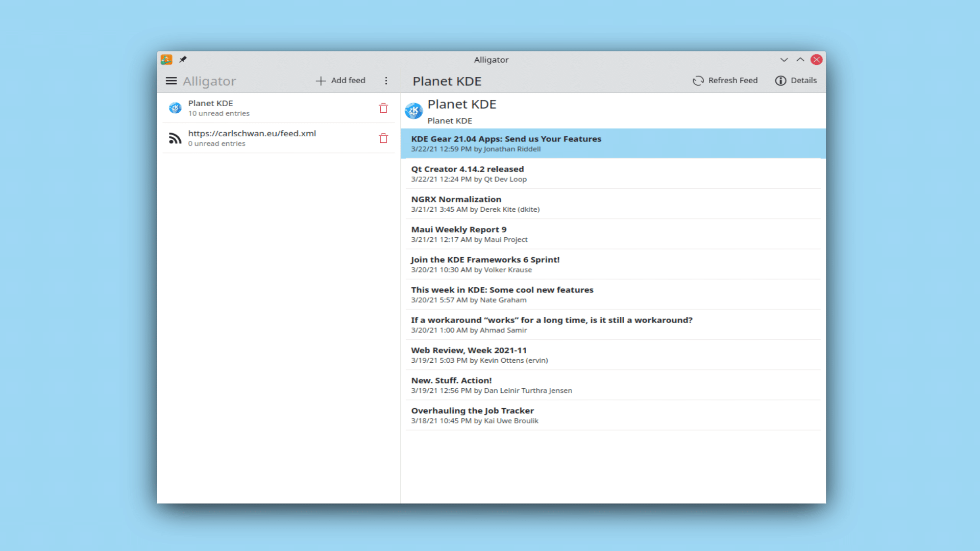Refresh the Planet KDE feed
Image resolution: width=980 pixels, height=551 pixels.
[725, 81]
